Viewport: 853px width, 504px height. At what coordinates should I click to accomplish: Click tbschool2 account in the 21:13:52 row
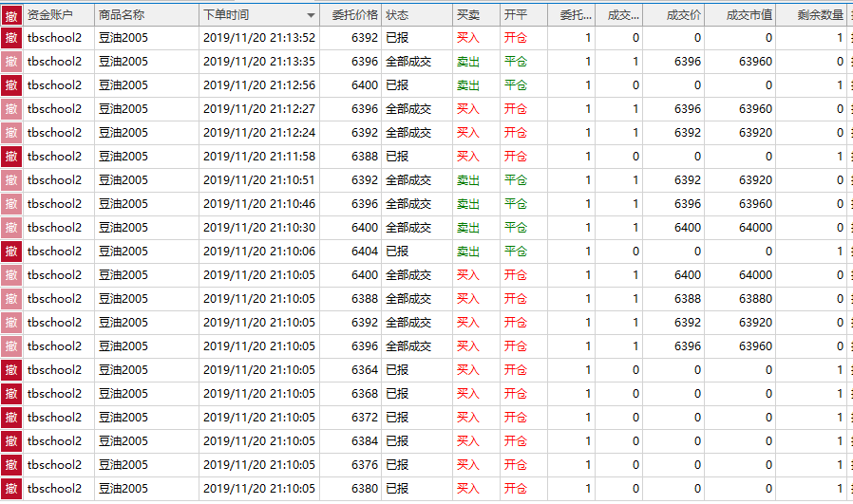[x=54, y=38]
